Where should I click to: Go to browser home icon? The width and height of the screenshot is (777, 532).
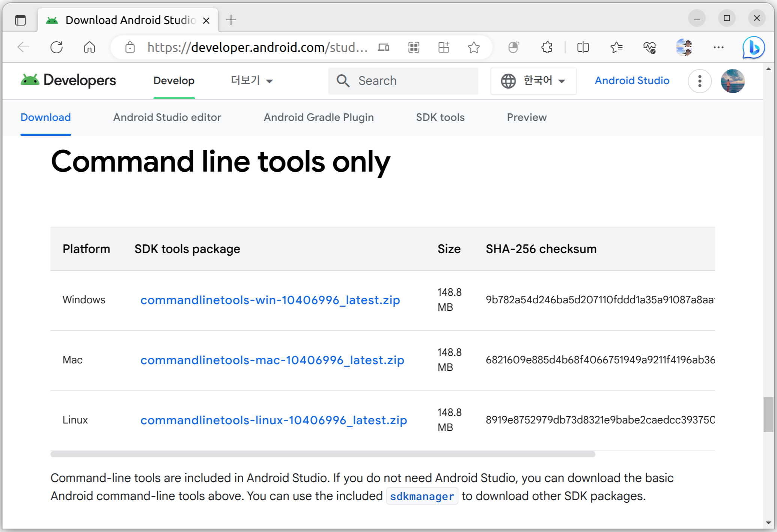click(89, 48)
